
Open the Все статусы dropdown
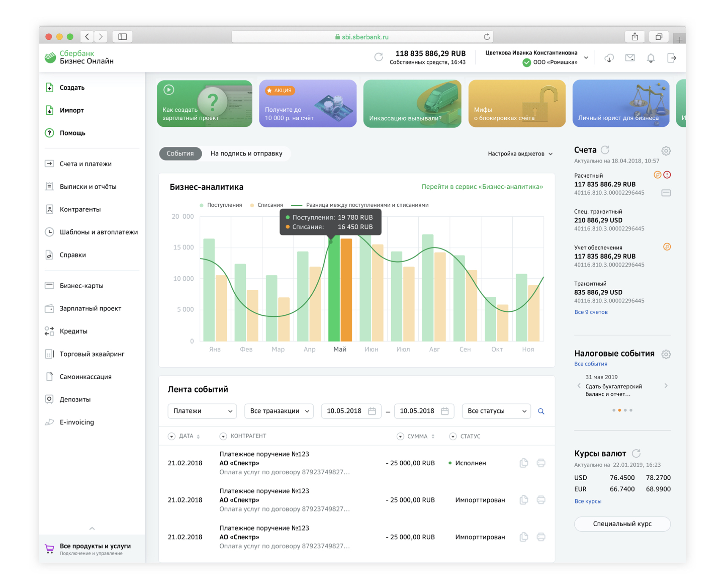[x=497, y=411]
